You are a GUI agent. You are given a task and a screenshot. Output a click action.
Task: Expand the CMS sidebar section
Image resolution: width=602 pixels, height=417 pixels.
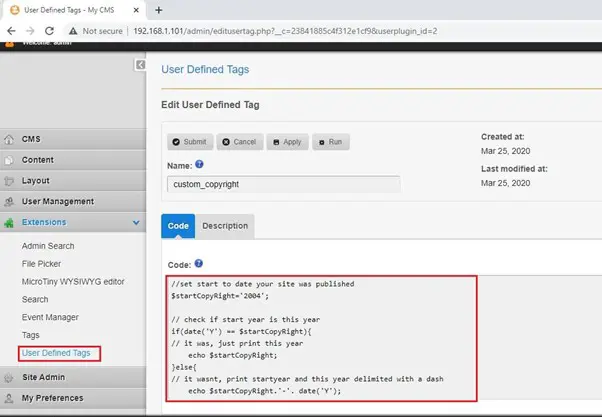click(x=30, y=139)
